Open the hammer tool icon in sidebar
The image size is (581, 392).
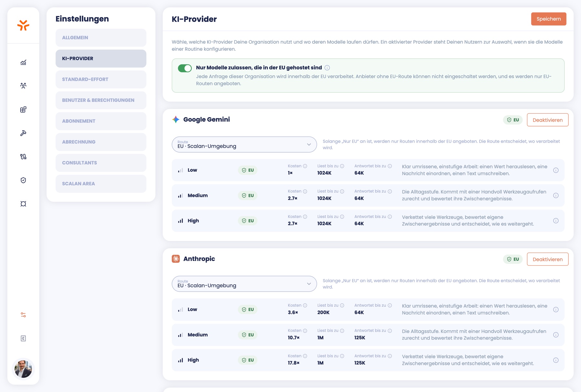(x=23, y=133)
